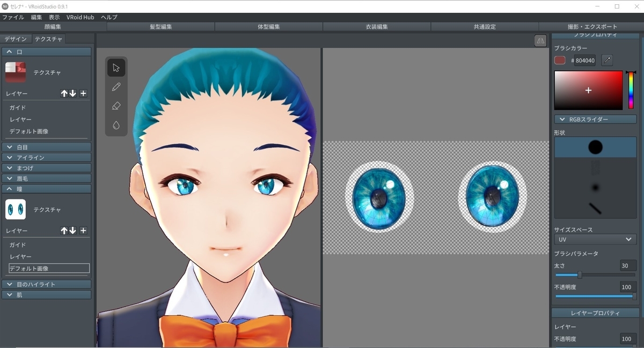Select the water drop blur tool
644x348 pixels.
click(116, 125)
